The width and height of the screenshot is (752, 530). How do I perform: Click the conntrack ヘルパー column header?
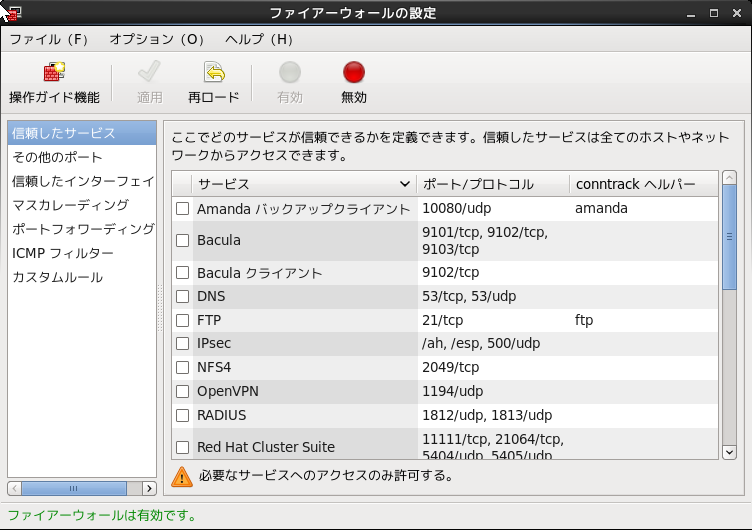644,184
